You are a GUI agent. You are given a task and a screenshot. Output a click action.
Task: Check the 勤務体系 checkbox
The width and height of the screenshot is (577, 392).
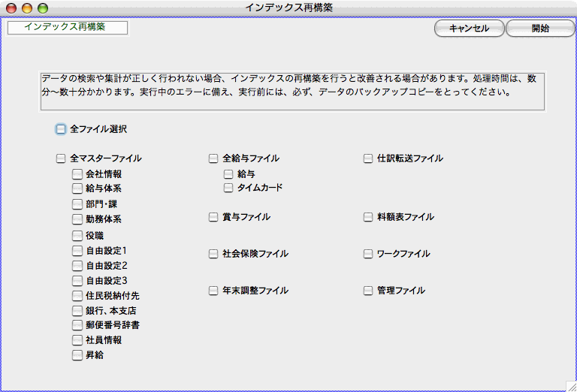77,220
